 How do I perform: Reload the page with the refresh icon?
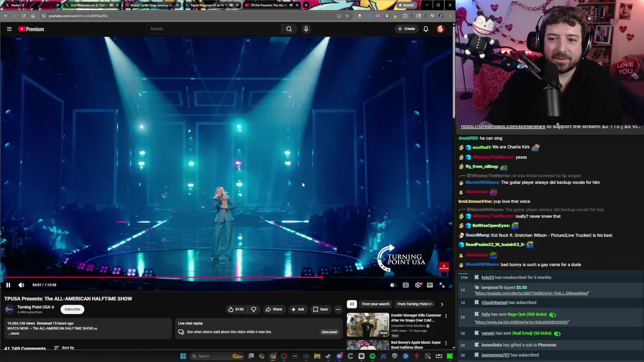point(24,16)
